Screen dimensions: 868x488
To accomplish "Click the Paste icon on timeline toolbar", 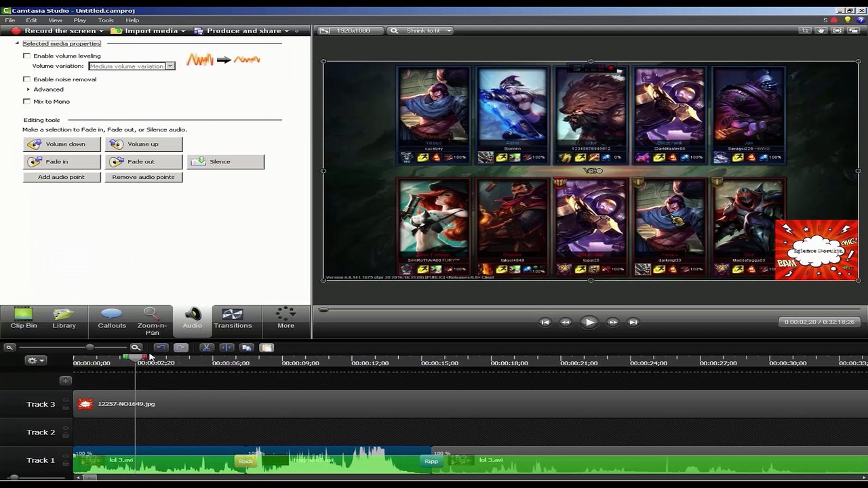I will click(267, 348).
